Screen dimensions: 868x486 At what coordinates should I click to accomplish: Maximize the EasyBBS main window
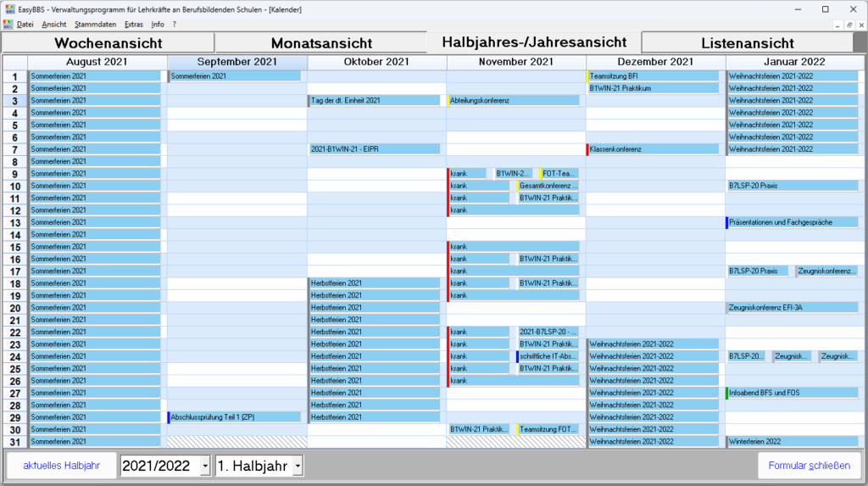tap(826, 9)
